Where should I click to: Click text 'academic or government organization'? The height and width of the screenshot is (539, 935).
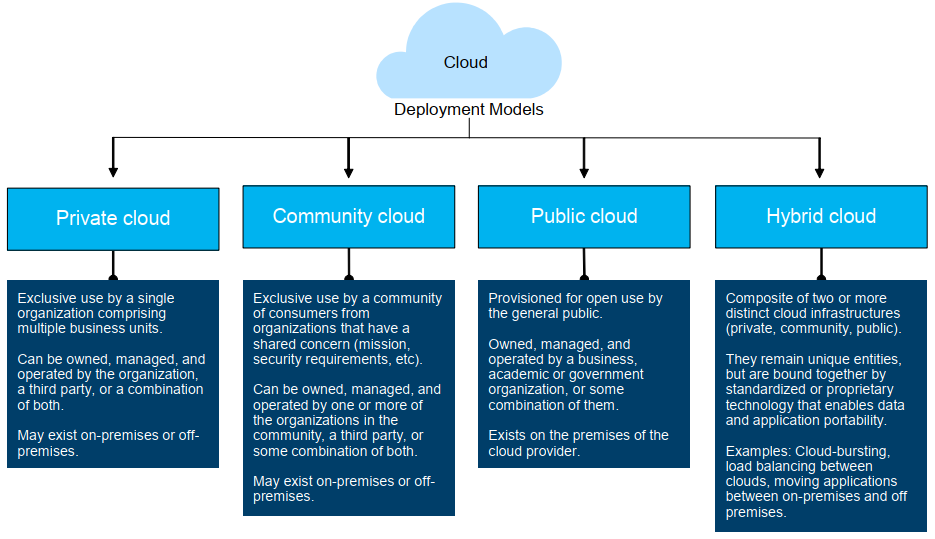pyautogui.click(x=566, y=382)
